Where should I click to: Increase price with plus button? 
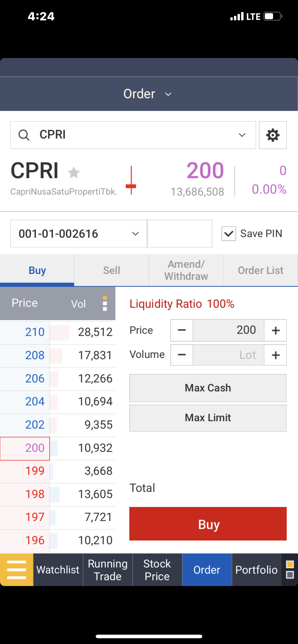(275, 330)
